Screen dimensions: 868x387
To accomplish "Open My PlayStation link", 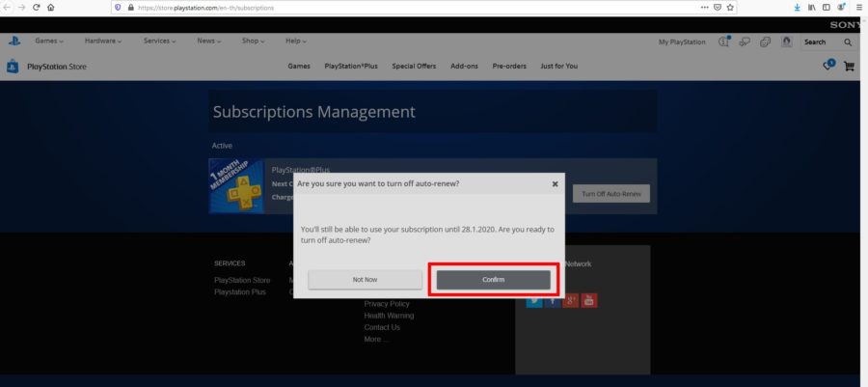I will tap(682, 42).
